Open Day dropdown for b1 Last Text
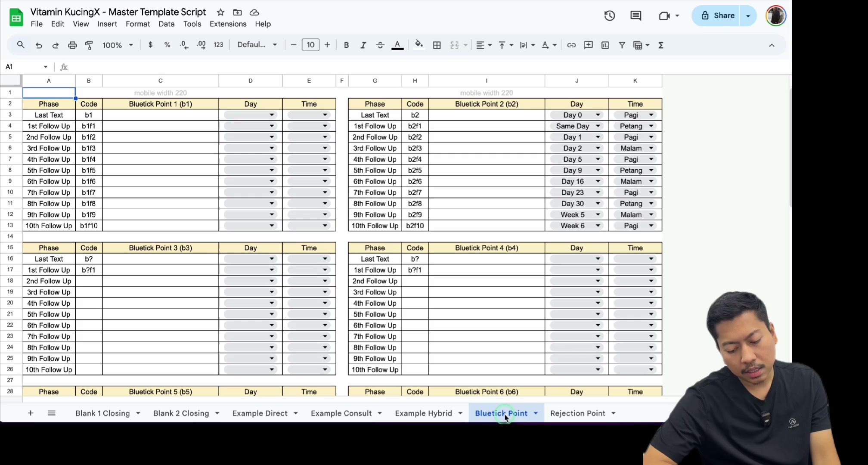This screenshot has height=465, width=868. coord(250,115)
